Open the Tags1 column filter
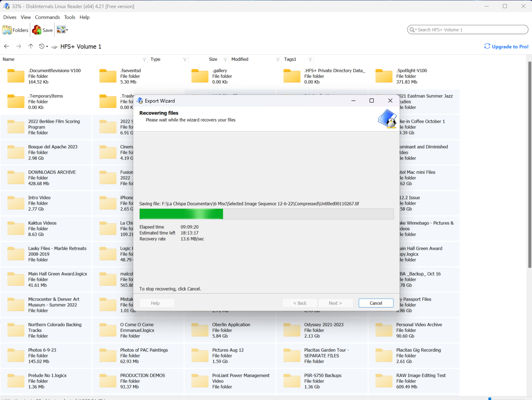 [x=310, y=60]
